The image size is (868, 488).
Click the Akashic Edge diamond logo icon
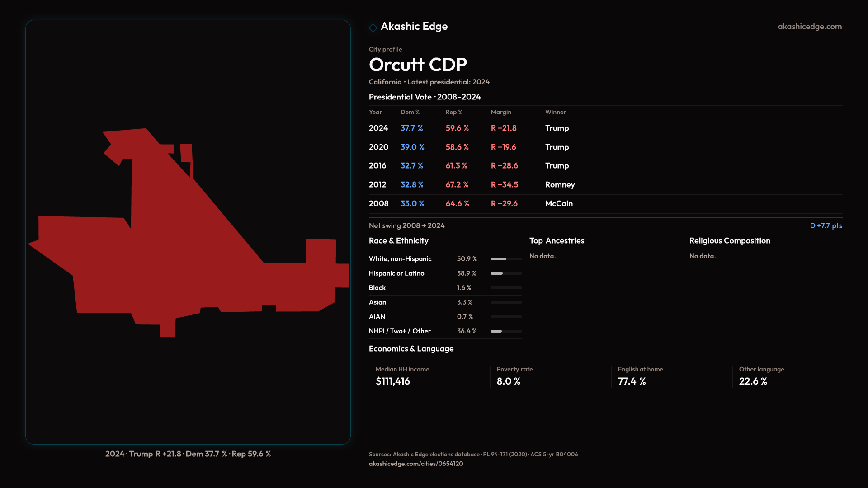pyautogui.click(x=373, y=28)
